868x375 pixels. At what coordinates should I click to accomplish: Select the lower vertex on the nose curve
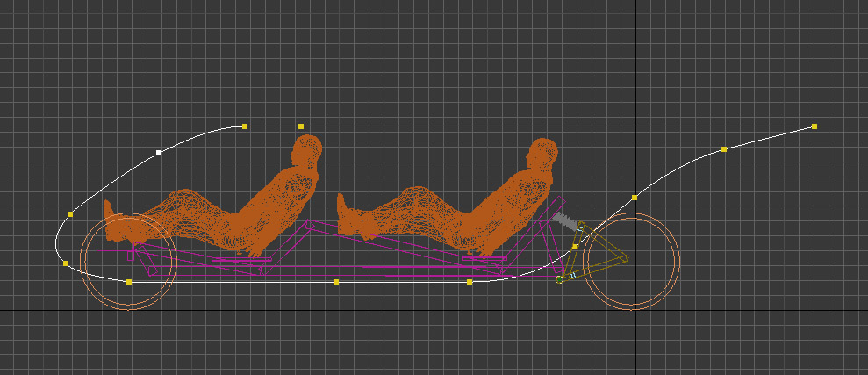(x=66, y=263)
